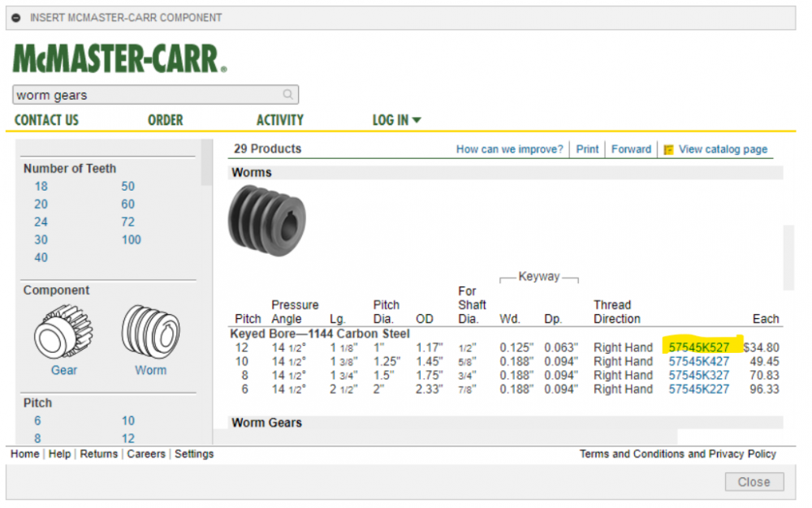Click the Pressure Angle column header

click(295, 312)
